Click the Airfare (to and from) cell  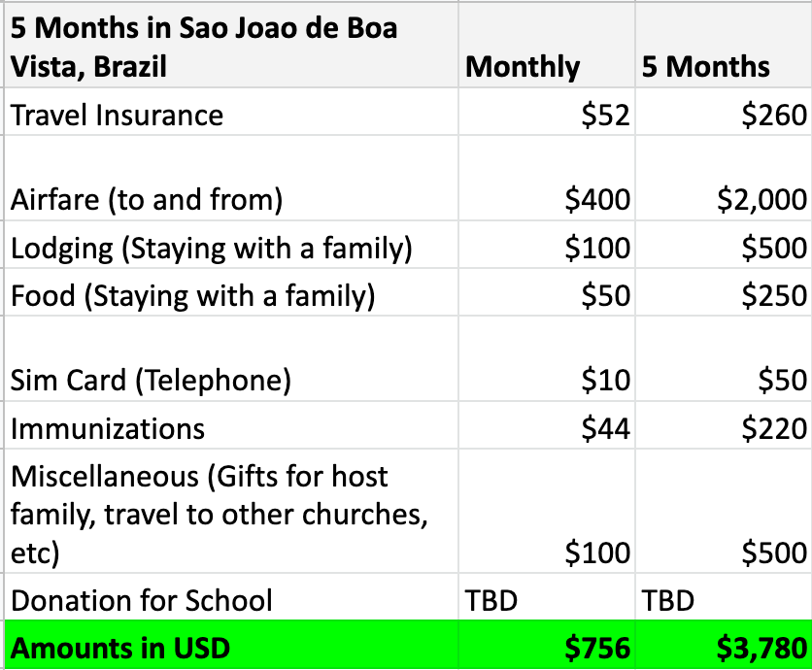[147, 199]
